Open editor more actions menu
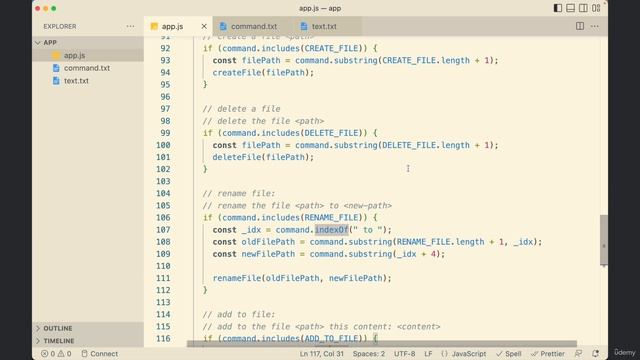This screenshot has width=640, height=360. point(595,26)
